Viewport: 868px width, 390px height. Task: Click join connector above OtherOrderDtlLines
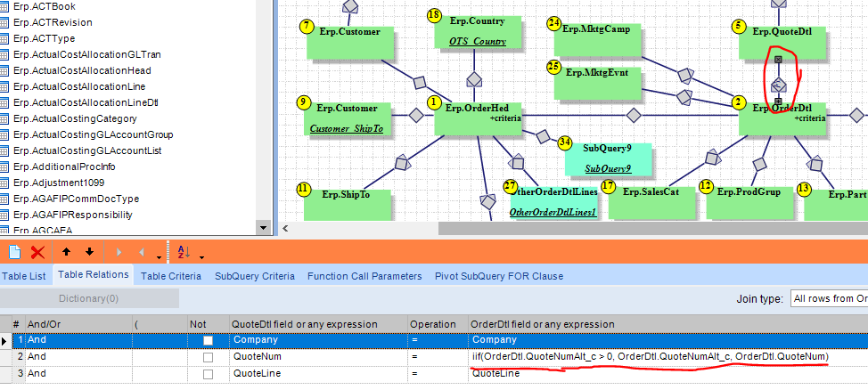click(517, 163)
